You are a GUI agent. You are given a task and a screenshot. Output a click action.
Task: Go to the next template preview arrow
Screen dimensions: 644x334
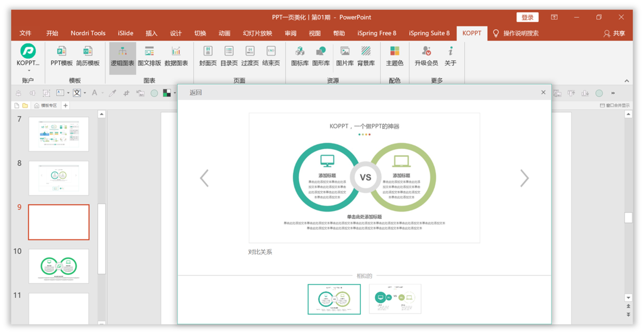[524, 178]
